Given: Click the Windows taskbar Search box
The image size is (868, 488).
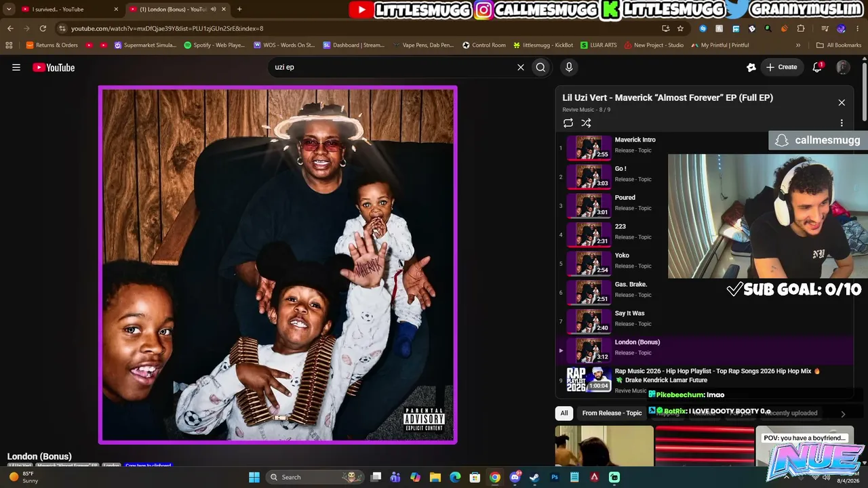Looking at the screenshot, I should point(315,477).
